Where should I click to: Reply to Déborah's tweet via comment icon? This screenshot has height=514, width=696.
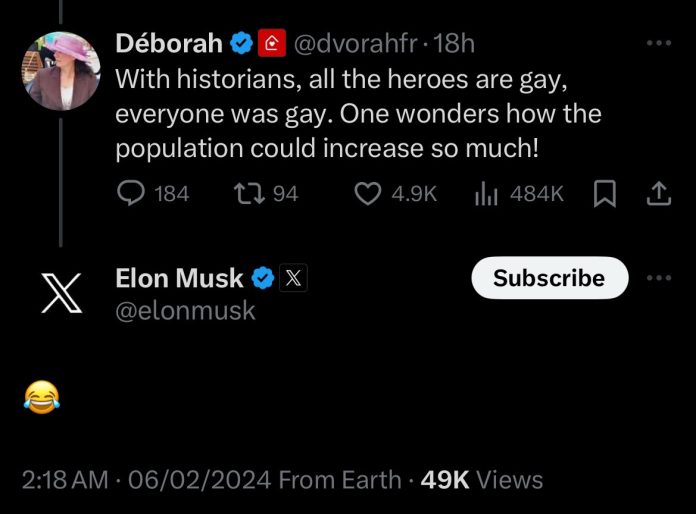(x=132, y=193)
